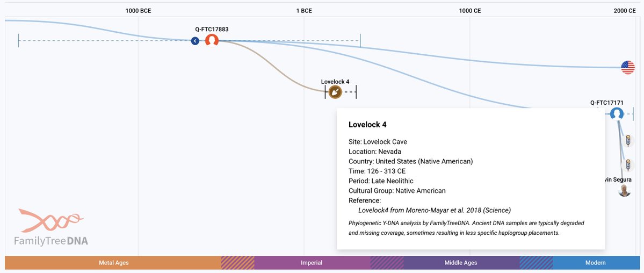Click the 'Period: Late Neolithic' line

click(381, 181)
